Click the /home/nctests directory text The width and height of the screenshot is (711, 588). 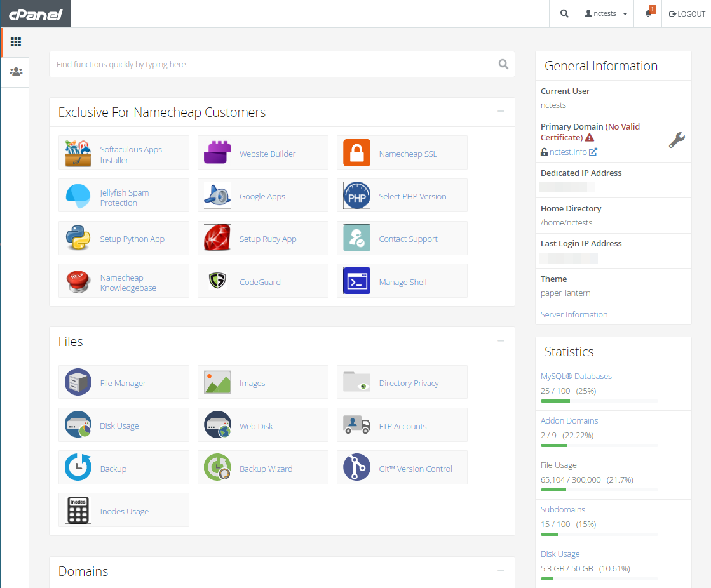pos(566,222)
